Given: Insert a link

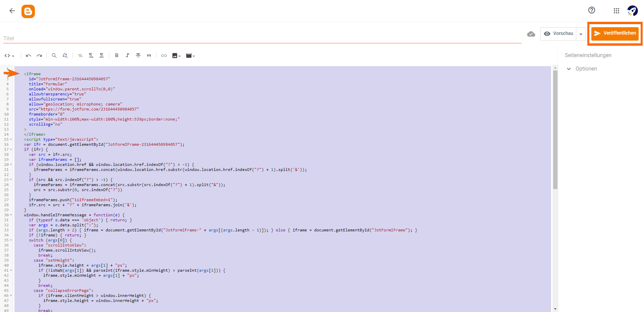Looking at the screenshot, I should point(164,56).
